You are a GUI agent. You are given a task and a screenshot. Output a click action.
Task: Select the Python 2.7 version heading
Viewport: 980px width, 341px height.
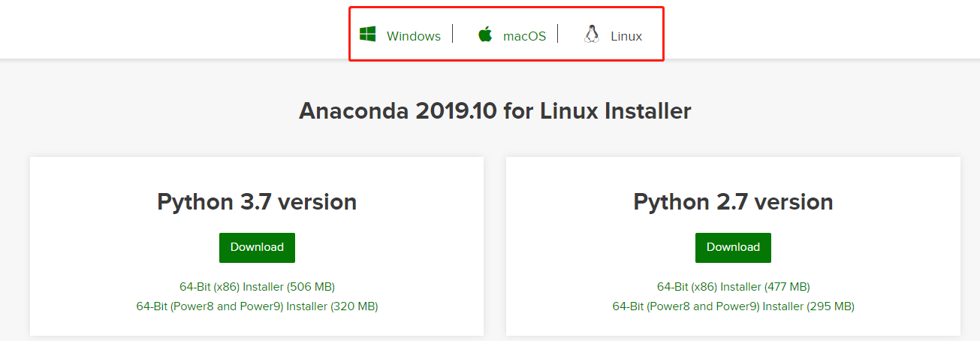pyautogui.click(x=733, y=202)
